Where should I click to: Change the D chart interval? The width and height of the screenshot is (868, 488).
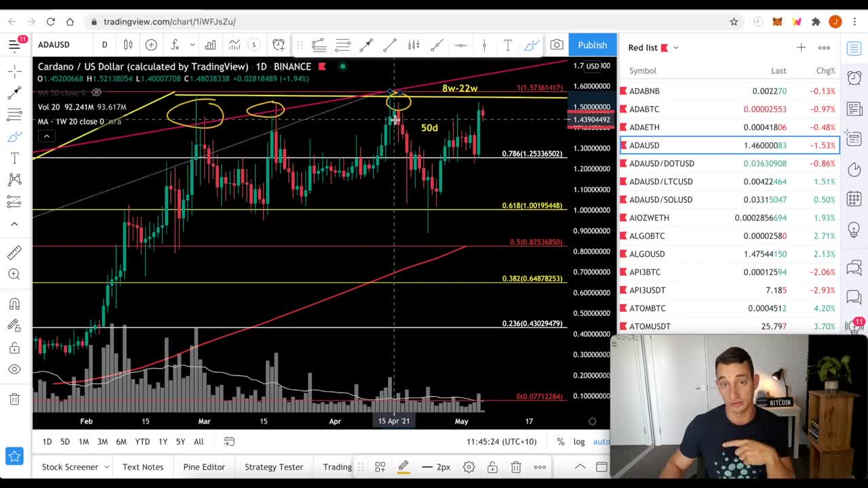point(104,45)
